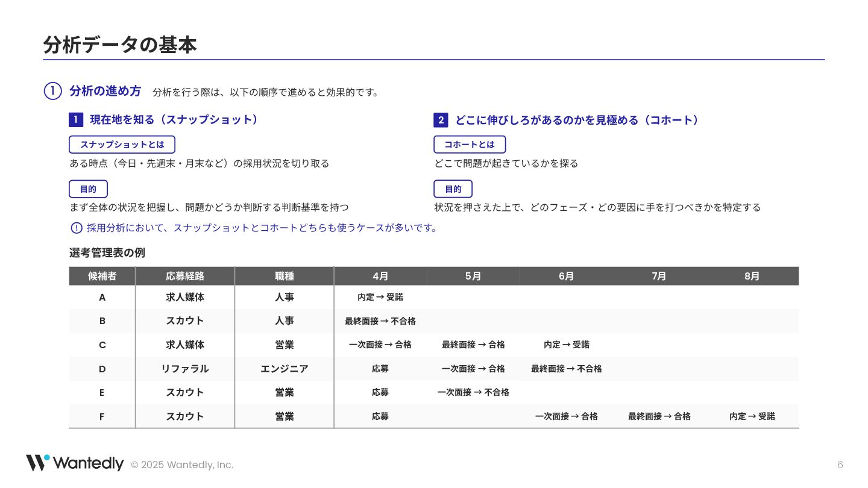
Task: Click the エンジニア cell in row D
Action: 285,369
